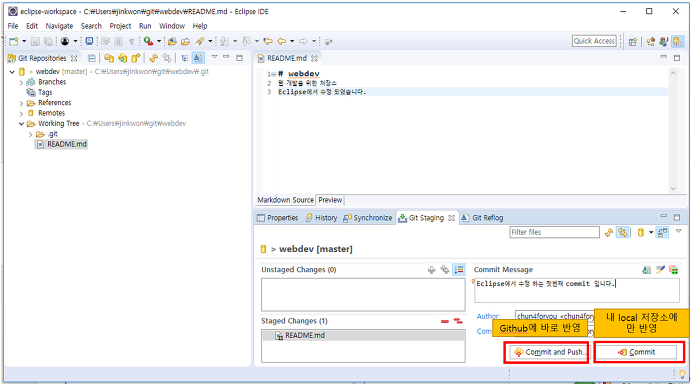The image size is (694, 384).
Task: Click the Quick Access search field
Action: click(x=594, y=41)
